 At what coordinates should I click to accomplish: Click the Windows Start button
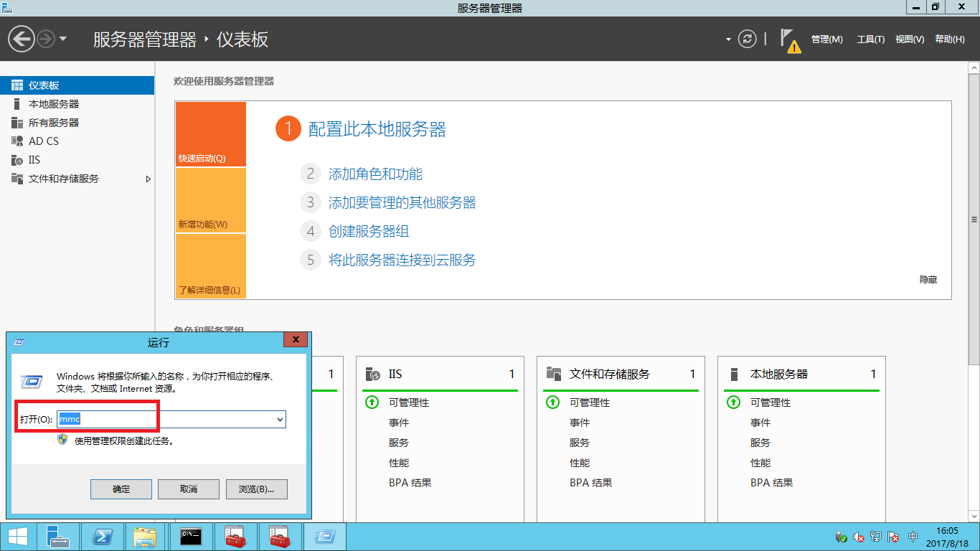pyautogui.click(x=18, y=537)
